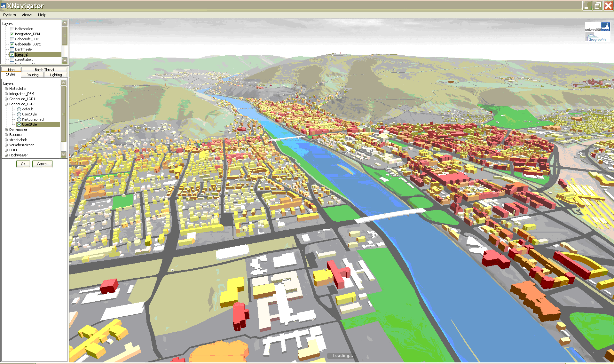Switch to the Bomb Threat tab
The width and height of the screenshot is (614, 364).
click(x=44, y=69)
